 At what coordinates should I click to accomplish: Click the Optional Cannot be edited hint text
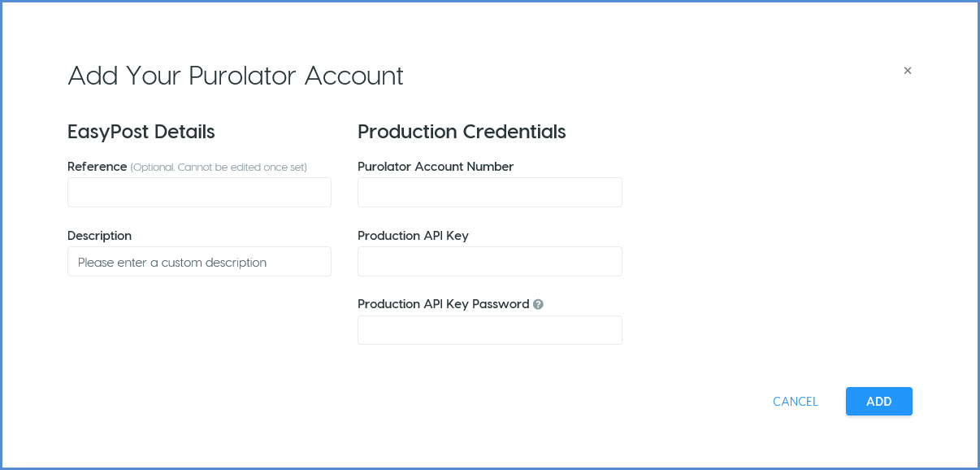click(219, 168)
